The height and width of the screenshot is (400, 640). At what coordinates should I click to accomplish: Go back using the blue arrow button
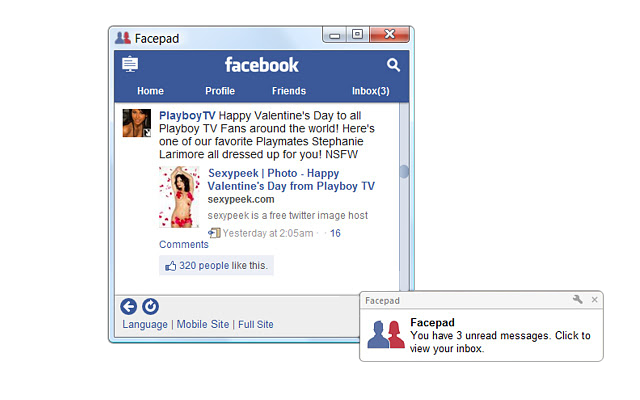coord(129,307)
